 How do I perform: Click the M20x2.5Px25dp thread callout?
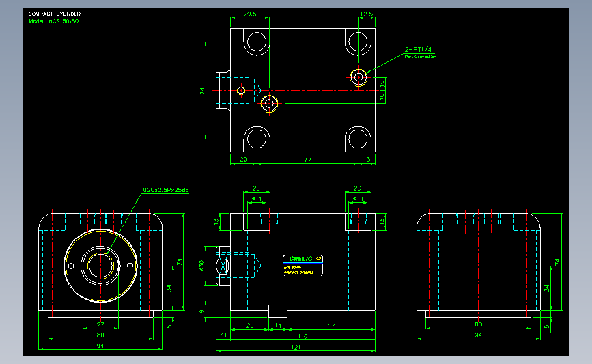pyautogui.click(x=165, y=190)
